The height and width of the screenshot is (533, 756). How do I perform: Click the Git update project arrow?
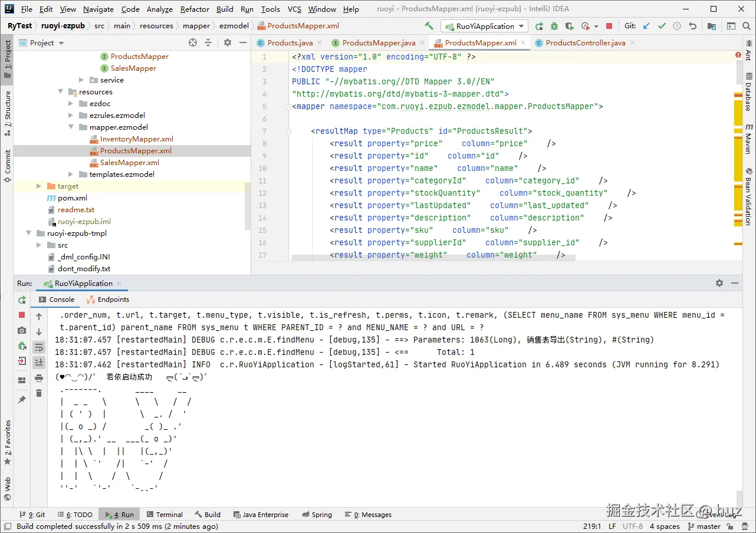[x=647, y=26]
